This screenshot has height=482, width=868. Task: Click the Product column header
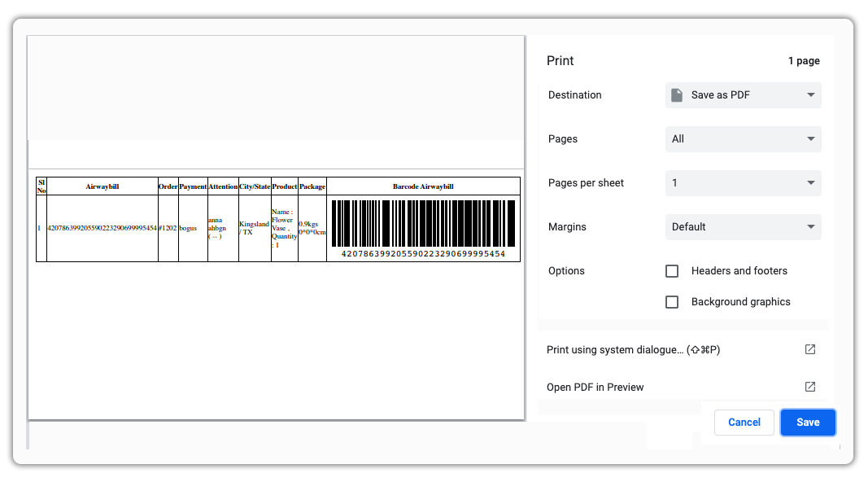[x=285, y=186]
